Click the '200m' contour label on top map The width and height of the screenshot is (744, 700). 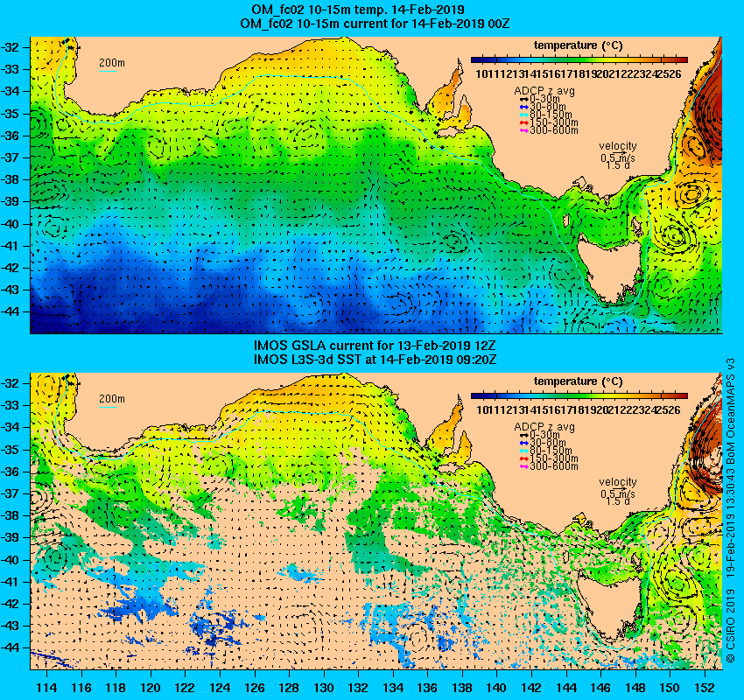(x=111, y=63)
